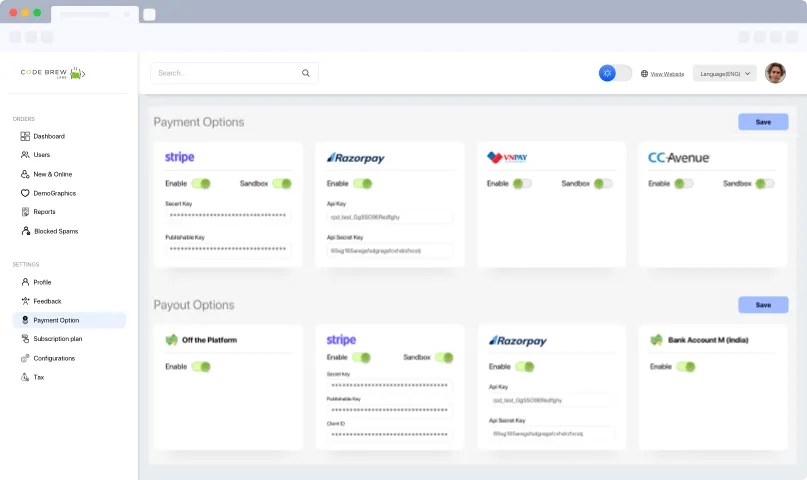Click Stripe Publishable Key field in Payment Options
This screenshot has width=807, height=480.
tap(227, 249)
